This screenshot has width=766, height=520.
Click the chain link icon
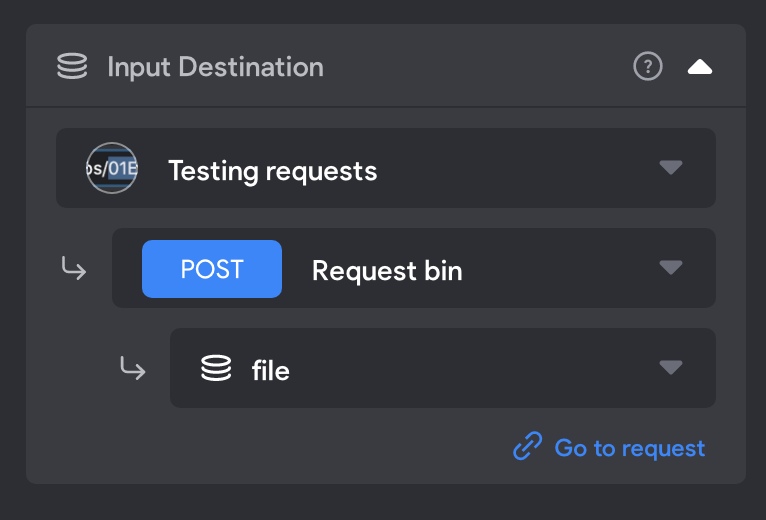528,446
